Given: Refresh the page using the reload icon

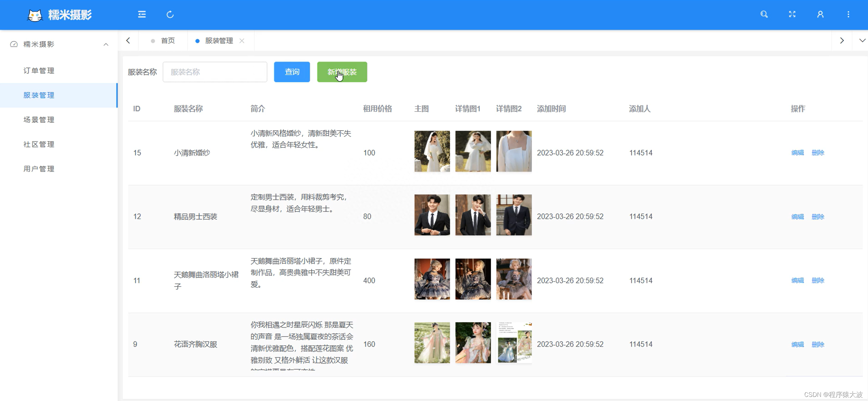Looking at the screenshot, I should (x=170, y=14).
